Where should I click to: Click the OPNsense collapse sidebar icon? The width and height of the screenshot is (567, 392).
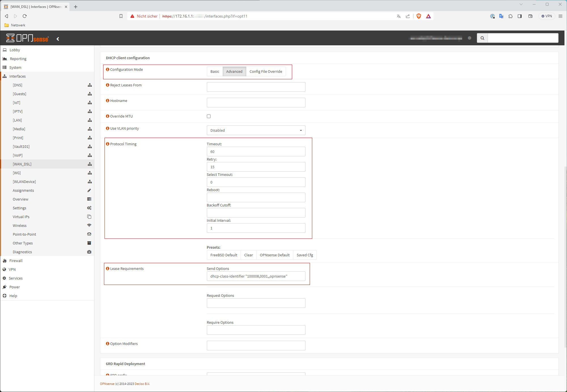tap(58, 38)
